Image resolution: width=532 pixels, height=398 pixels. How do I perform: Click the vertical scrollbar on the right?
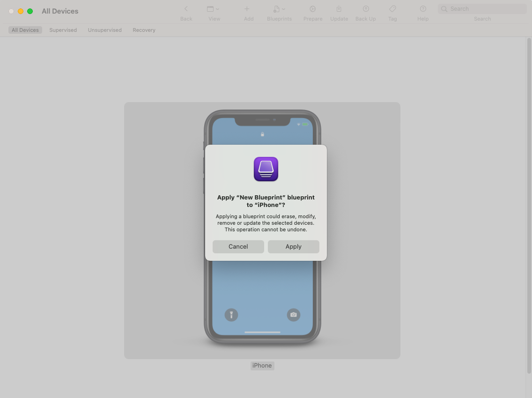pos(529,206)
